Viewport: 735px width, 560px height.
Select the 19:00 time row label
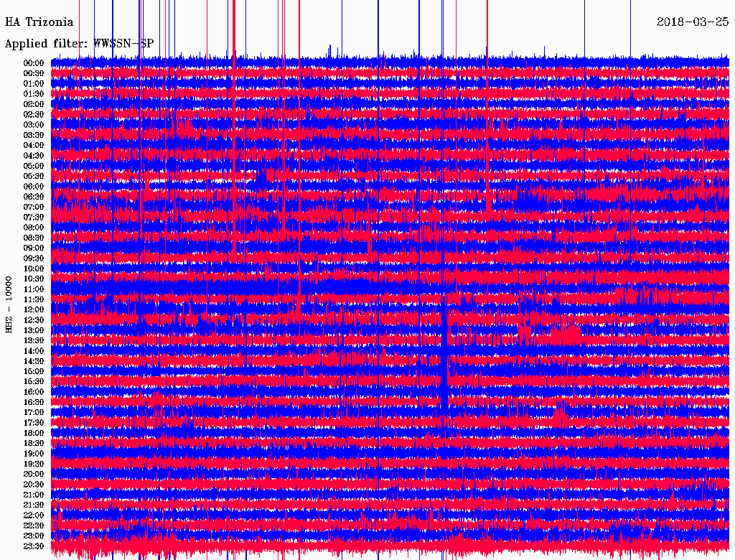(x=34, y=454)
